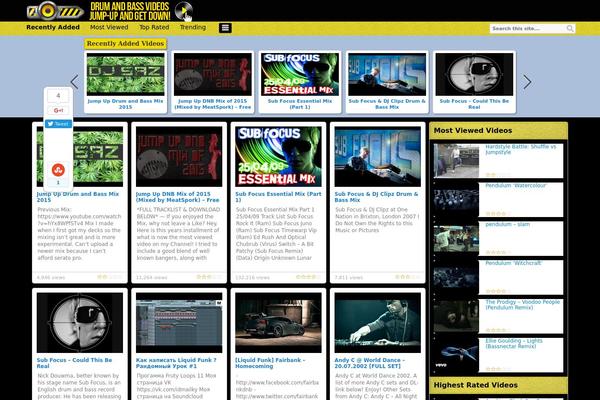The width and height of the screenshot is (600, 400).
Task: Click the site logo in the header
Action: click(x=55, y=11)
